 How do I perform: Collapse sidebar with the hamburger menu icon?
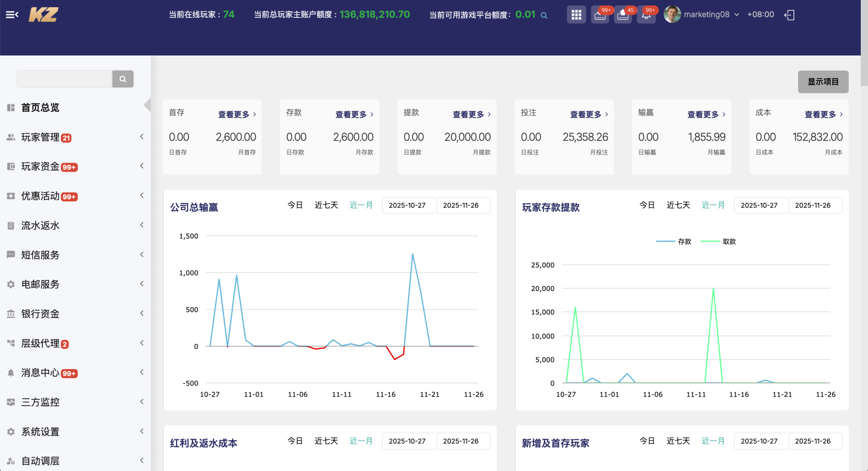12,14
